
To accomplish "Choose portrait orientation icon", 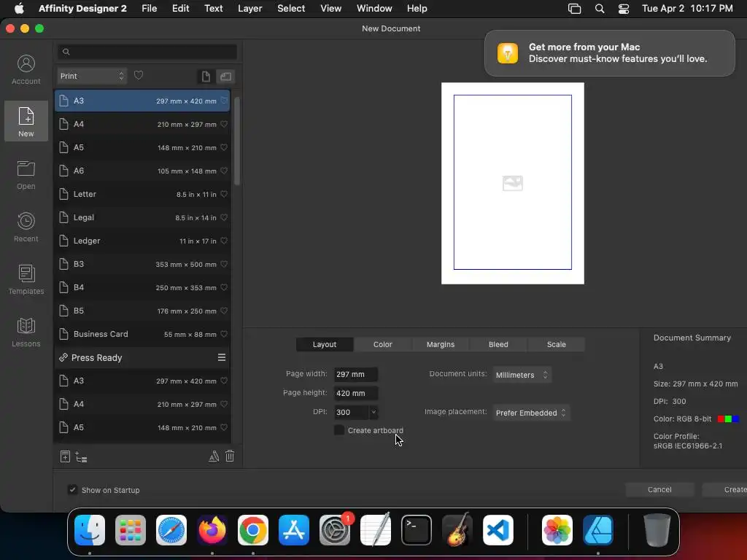I will tap(206, 76).
